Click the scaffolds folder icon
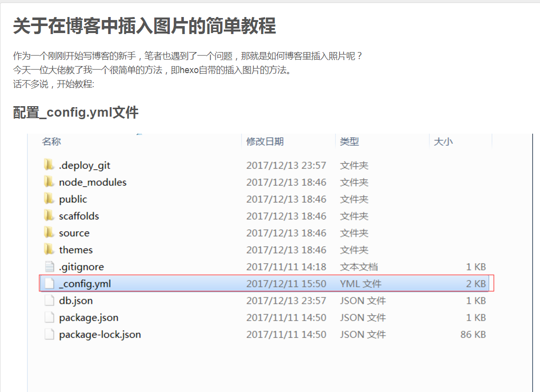Screen dimensions: 540x392 49,215
